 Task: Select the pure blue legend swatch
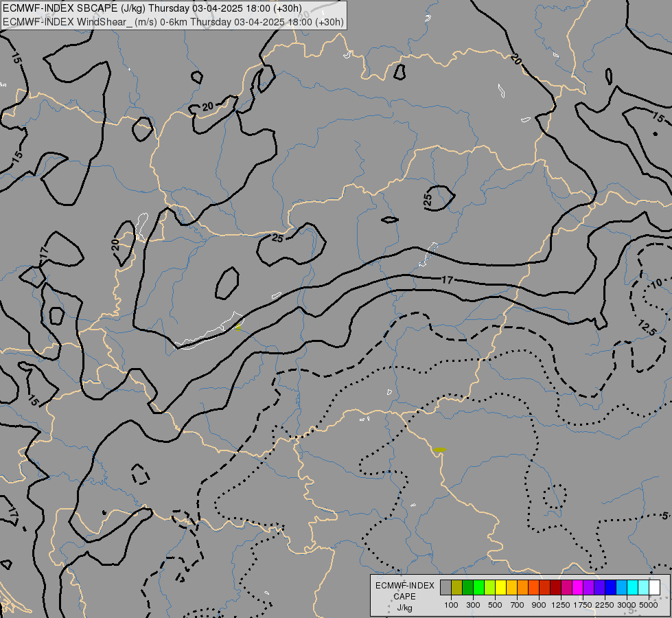coord(611,588)
